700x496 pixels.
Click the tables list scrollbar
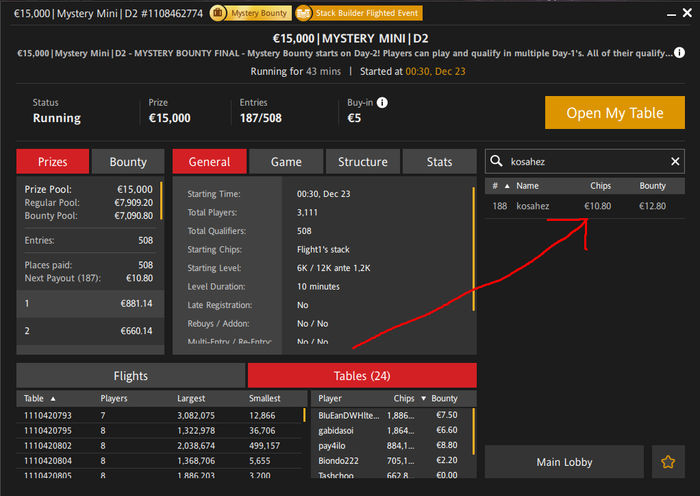(304, 415)
